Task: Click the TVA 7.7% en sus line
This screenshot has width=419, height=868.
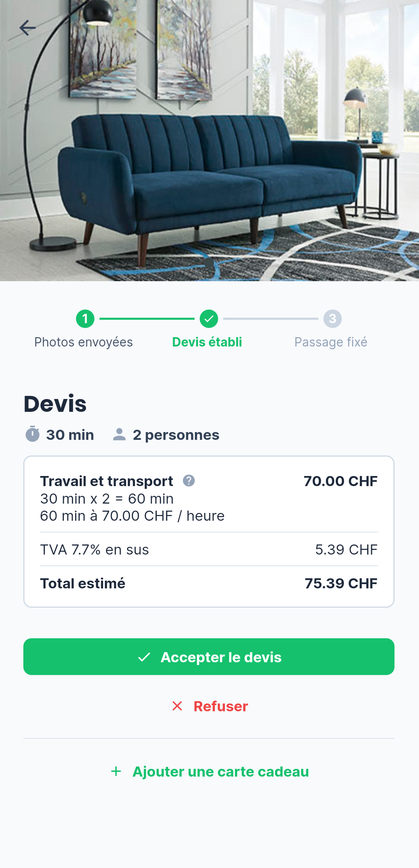Action: click(209, 549)
